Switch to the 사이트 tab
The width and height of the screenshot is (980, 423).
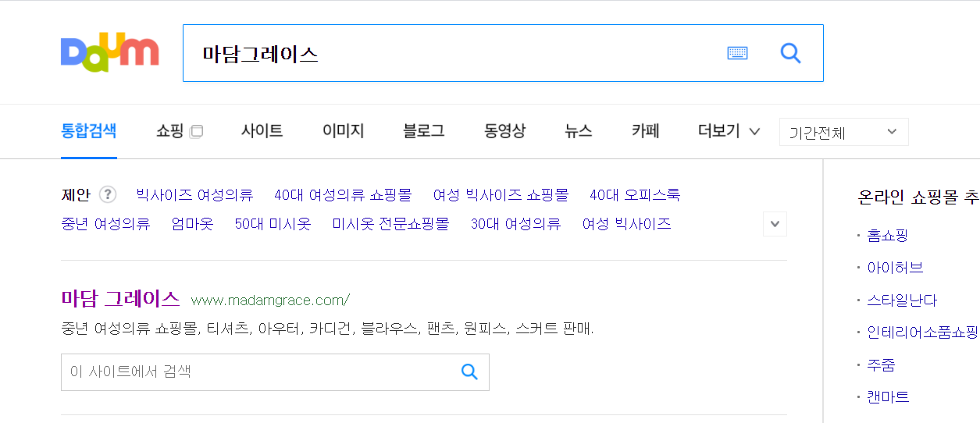pos(262,131)
